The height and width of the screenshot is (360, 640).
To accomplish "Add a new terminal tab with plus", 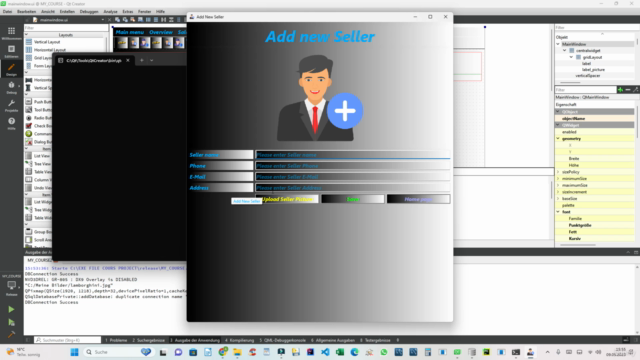I will click(x=142, y=60).
